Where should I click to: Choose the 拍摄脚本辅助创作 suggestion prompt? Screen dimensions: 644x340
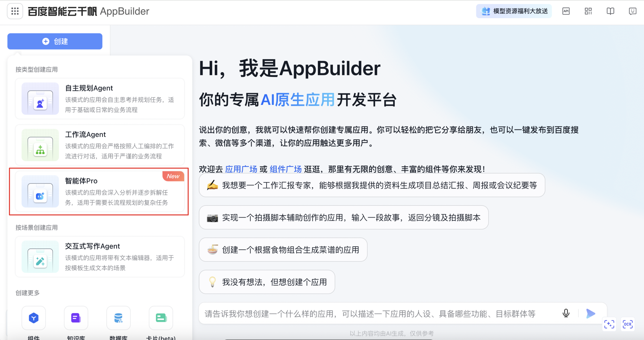click(x=344, y=218)
